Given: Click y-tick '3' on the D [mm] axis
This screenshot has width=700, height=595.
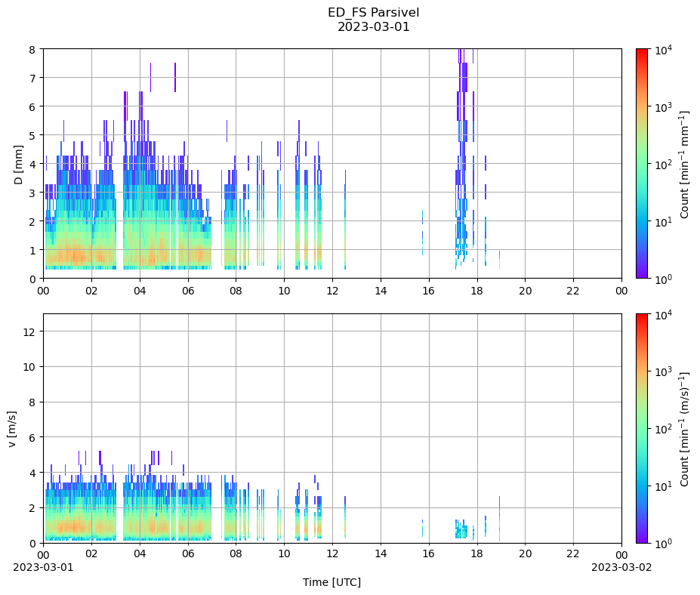Looking at the screenshot, I should [32, 193].
